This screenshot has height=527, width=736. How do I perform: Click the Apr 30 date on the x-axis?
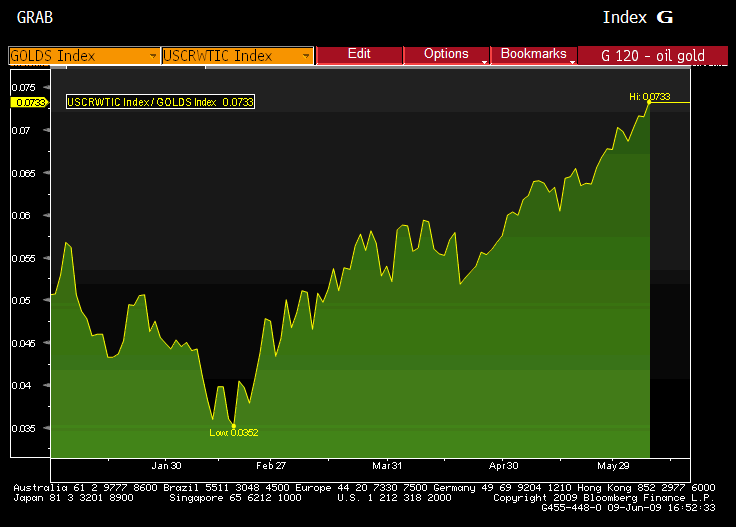coord(504,466)
